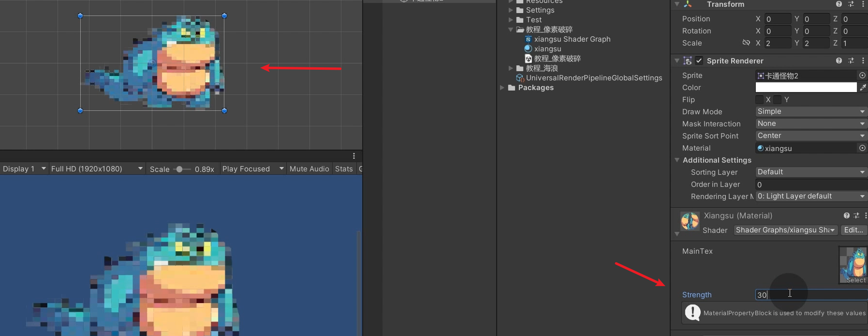
Task: Open Xiangsu material help icon
Action: tap(847, 215)
